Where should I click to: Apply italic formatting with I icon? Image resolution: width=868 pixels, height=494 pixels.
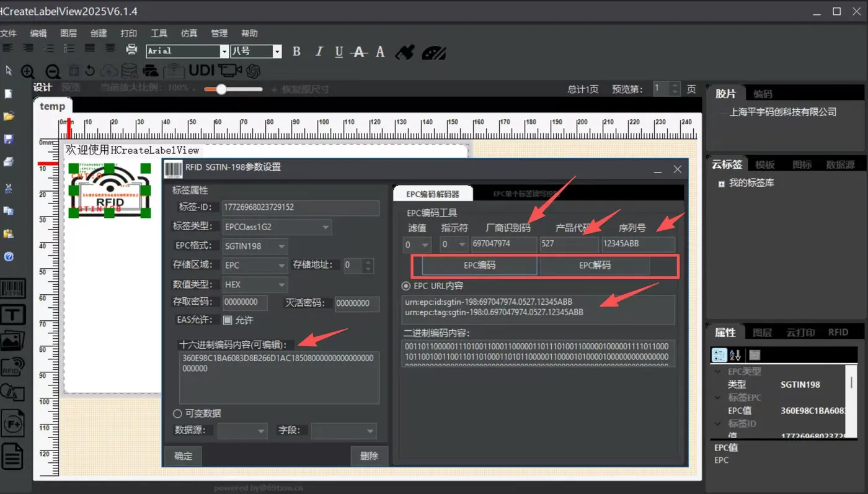(x=319, y=52)
